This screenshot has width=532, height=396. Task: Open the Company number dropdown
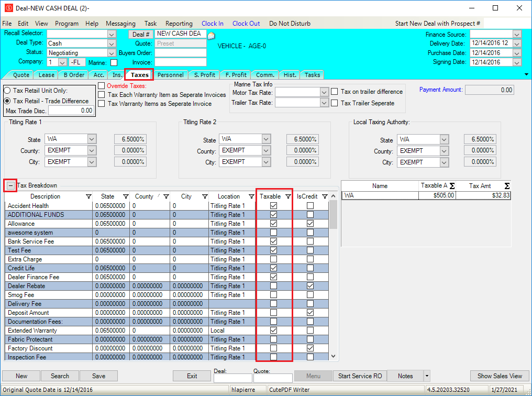click(62, 62)
